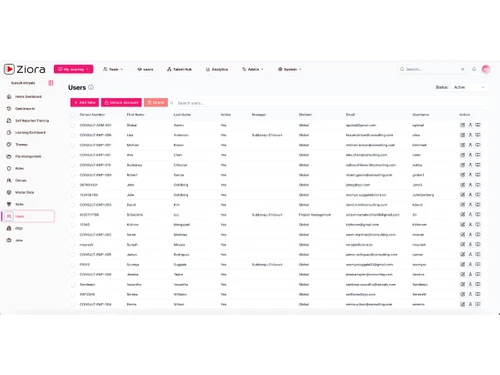The image size is (500, 375).
Task: Click the monitor icon in Lisa Anderson's row
Action: tap(478, 135)
